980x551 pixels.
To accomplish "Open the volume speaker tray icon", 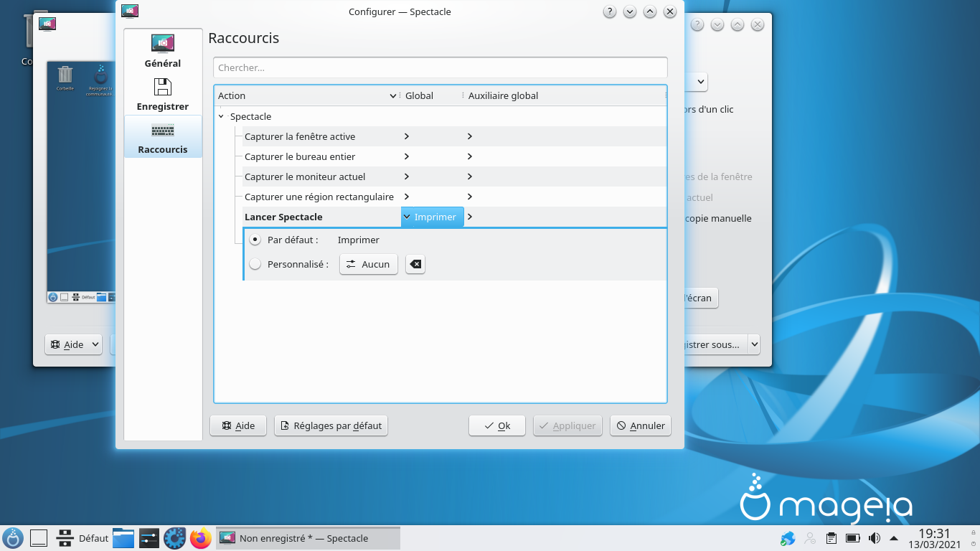I will (x=874, y=538).
